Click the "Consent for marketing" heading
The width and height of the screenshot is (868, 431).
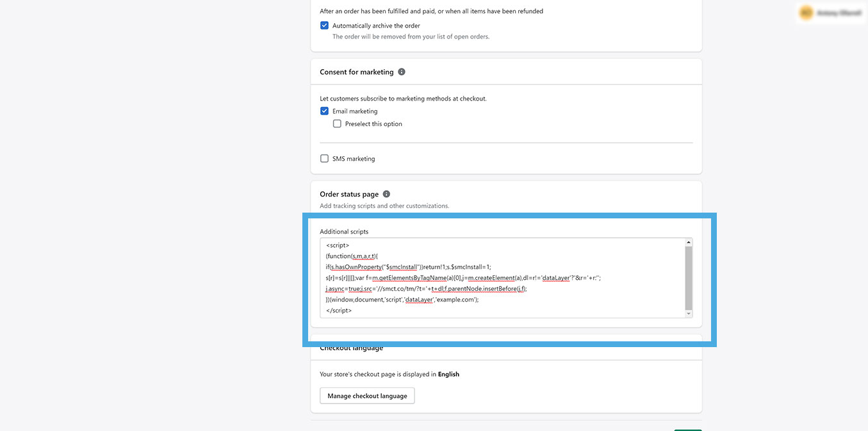[357, 72]
